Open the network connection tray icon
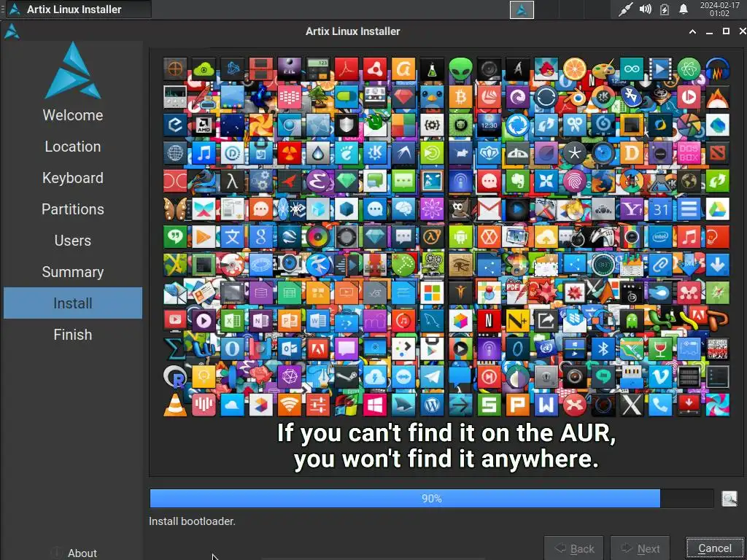This screenshot has height=560, width=747. coord(625,9)
